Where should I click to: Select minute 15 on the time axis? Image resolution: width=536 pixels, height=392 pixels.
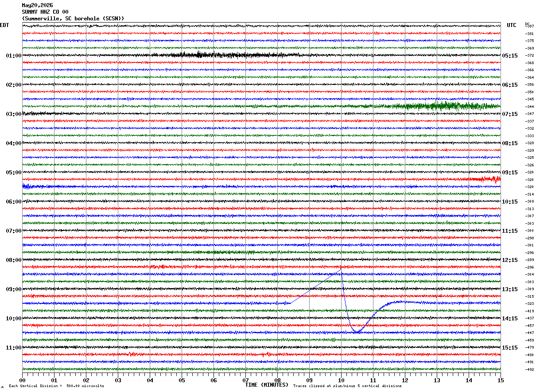500,380
